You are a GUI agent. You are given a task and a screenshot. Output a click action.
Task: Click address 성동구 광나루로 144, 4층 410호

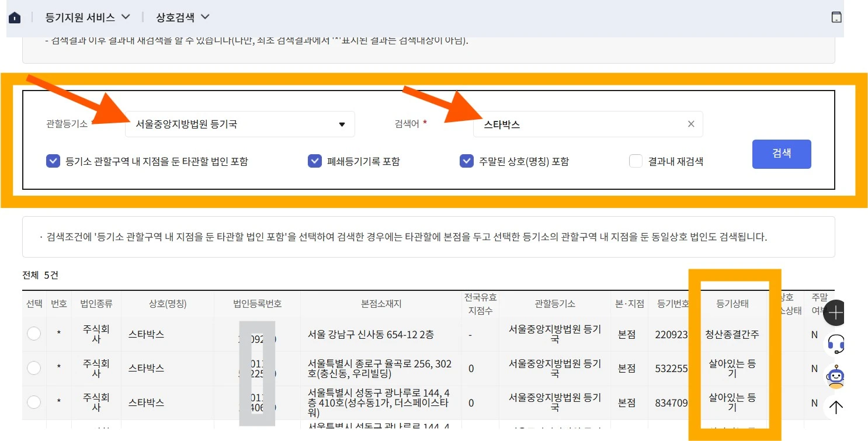click(378, 402)
